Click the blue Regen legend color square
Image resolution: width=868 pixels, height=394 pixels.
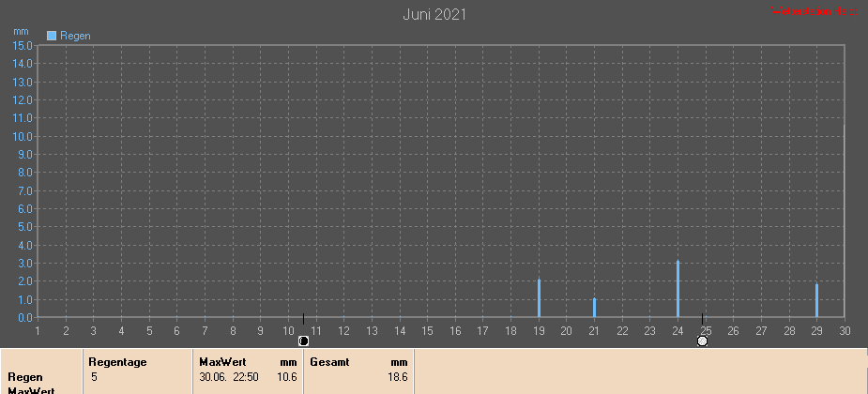coord(52,36)
